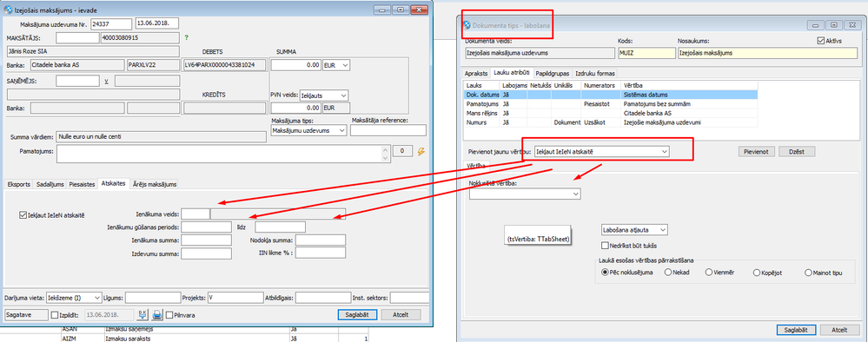The image size is (868, 342).
Task: Click the Dzēst button
Action: [x=797, y=151]
